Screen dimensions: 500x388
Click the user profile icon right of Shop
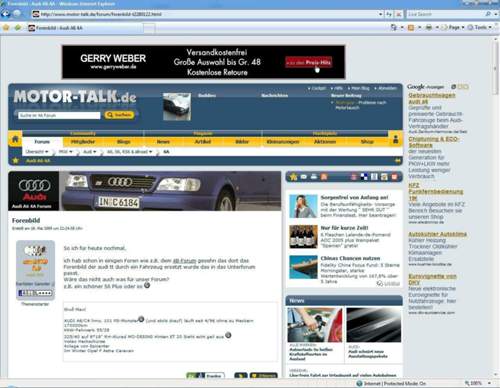tap(396, 139)
